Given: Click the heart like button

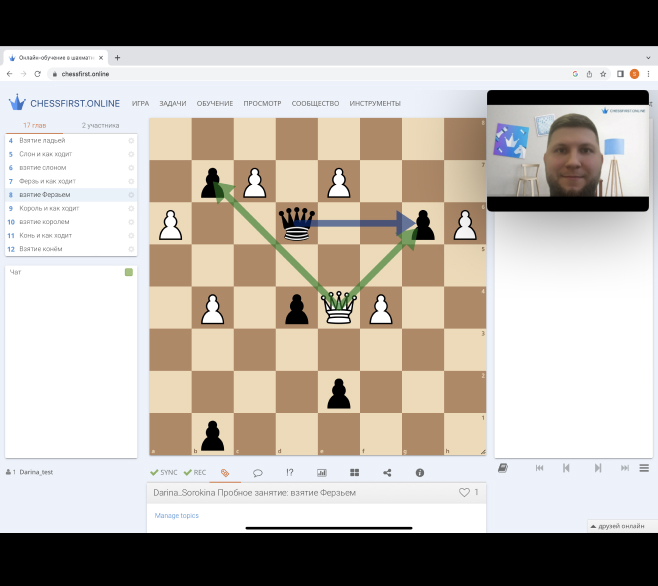Looking at the screenshot, I should coord(464,492).
